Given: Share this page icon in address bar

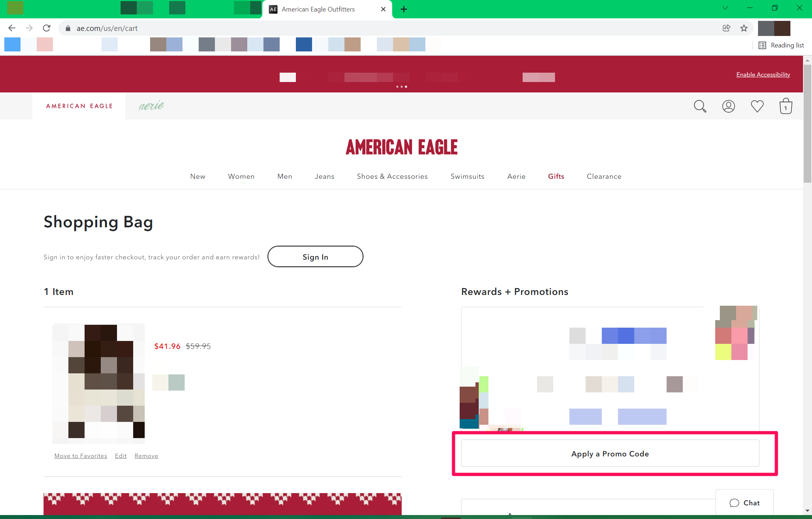Looking at the screenshot, I should click(726, 28).
